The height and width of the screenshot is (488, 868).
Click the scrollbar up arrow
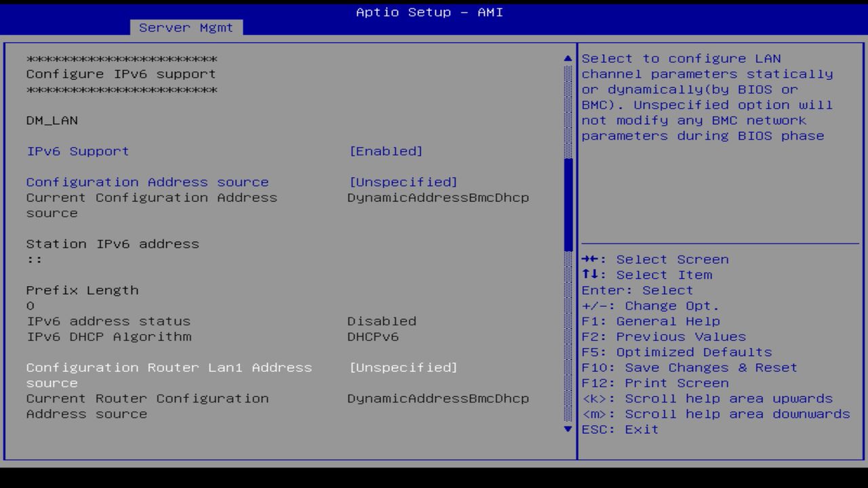(x=566, y=58)
